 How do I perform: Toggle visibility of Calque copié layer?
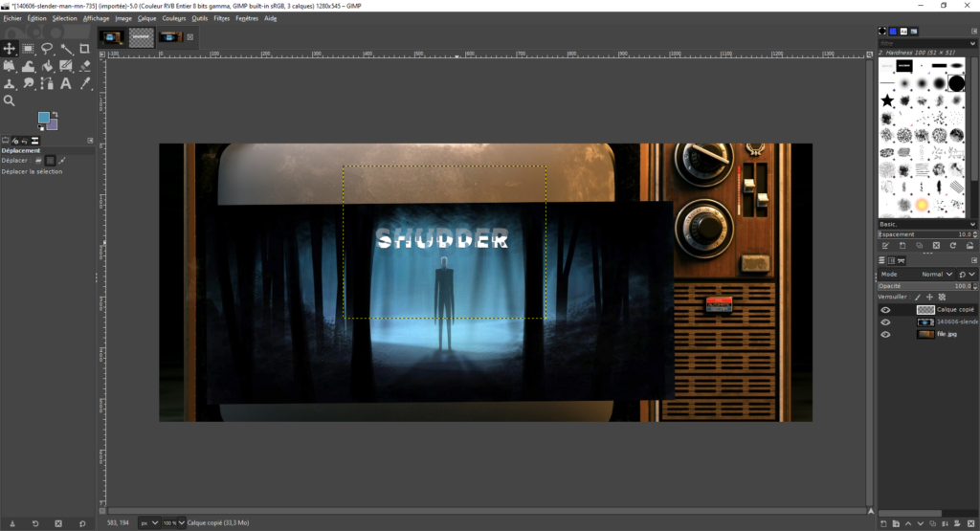tap(885, 310)
